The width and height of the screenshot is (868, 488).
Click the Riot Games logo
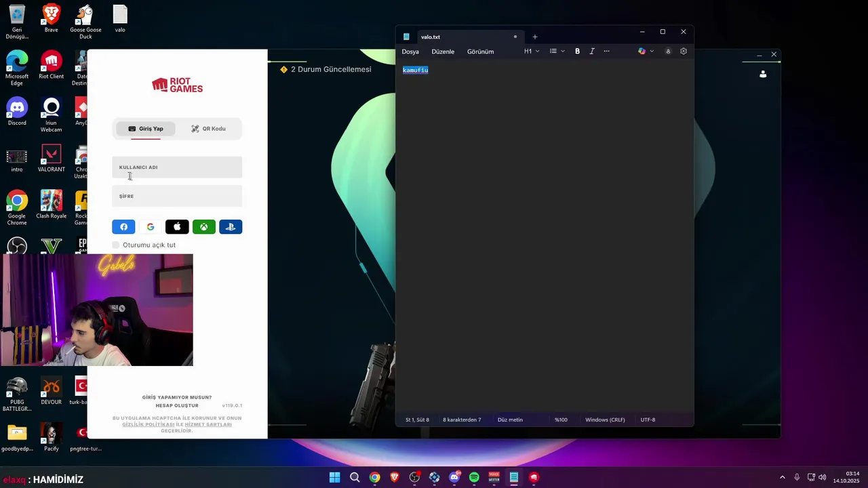click(x=177, y=85)
